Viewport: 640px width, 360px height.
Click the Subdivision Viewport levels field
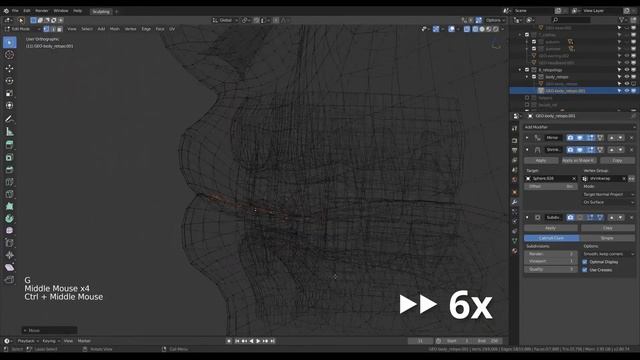pyautogui.click(x=551, y=261)
